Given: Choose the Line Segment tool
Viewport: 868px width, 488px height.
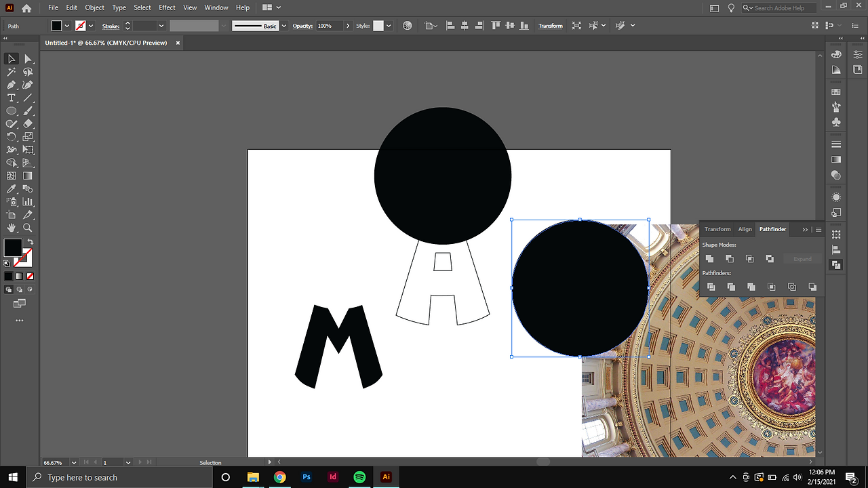Looking at the screenshot, I should coord(28,98).
